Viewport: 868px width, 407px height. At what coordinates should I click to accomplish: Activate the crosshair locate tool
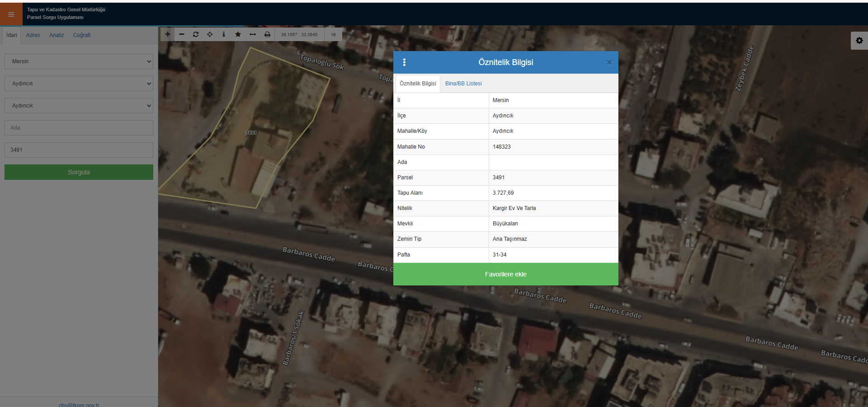coord(210,34)
